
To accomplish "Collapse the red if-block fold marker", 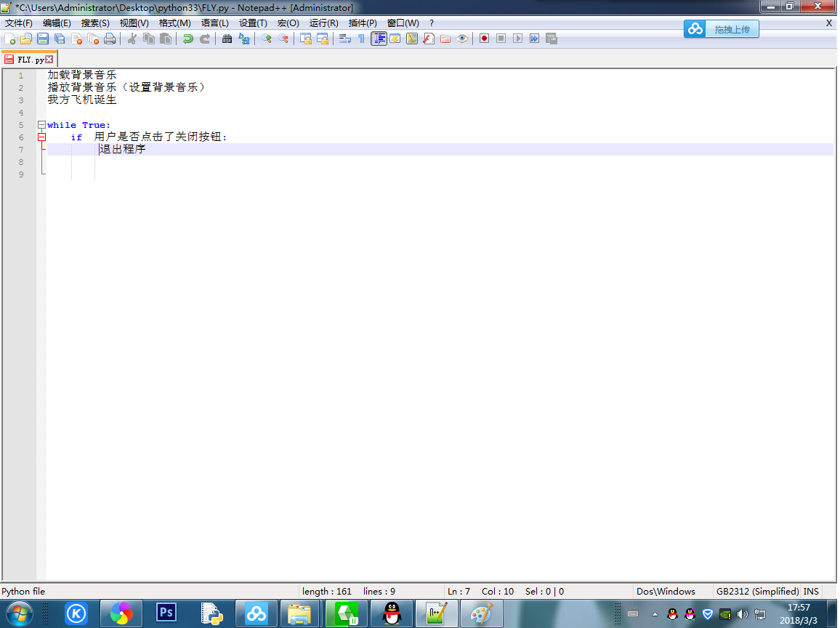I will click(41, 137).
